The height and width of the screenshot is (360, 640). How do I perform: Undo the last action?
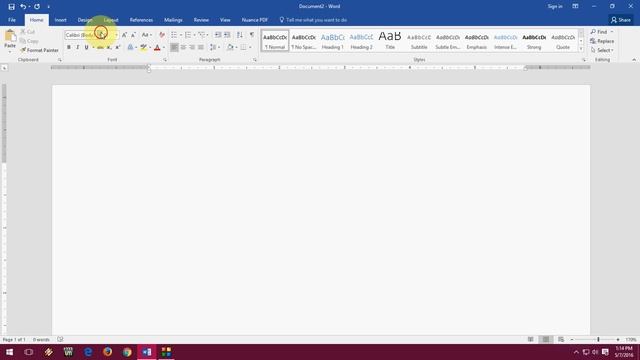pyautogui.click(x=23, y=7)
